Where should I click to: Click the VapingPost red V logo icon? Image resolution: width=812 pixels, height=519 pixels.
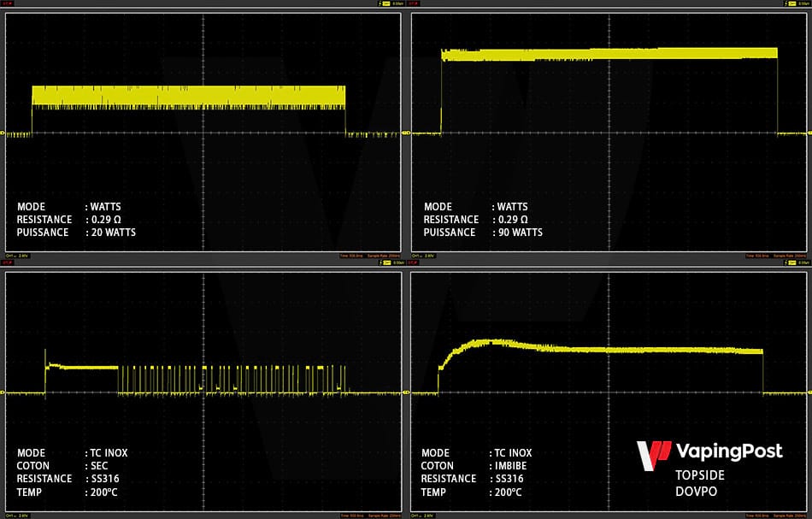pos(653,452)
